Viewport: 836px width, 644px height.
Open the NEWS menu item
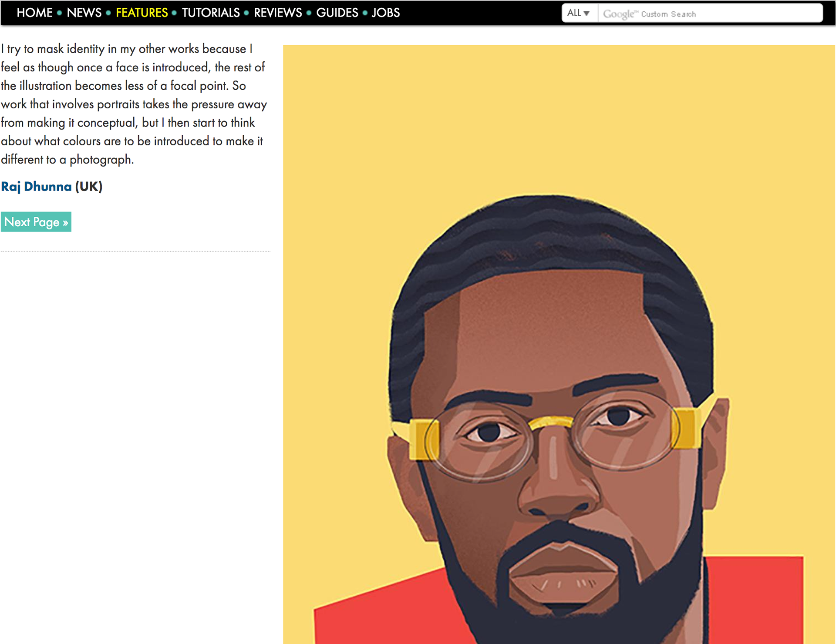(x=84, y=13)
